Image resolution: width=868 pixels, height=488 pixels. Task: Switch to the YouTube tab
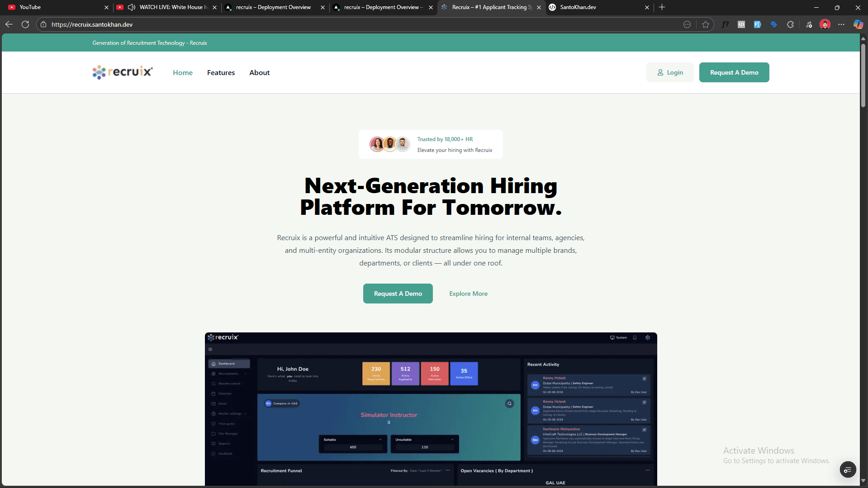[x=54, y=7]
